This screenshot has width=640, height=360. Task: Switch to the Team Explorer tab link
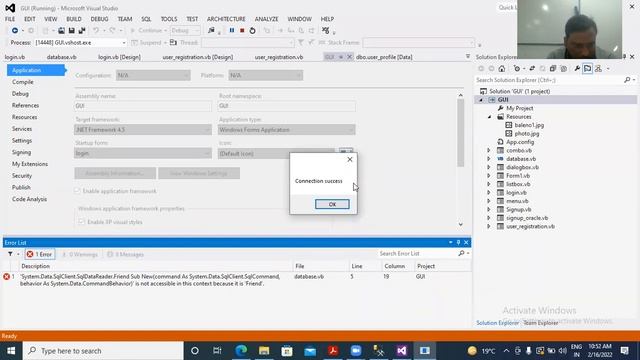click(541, 323)
